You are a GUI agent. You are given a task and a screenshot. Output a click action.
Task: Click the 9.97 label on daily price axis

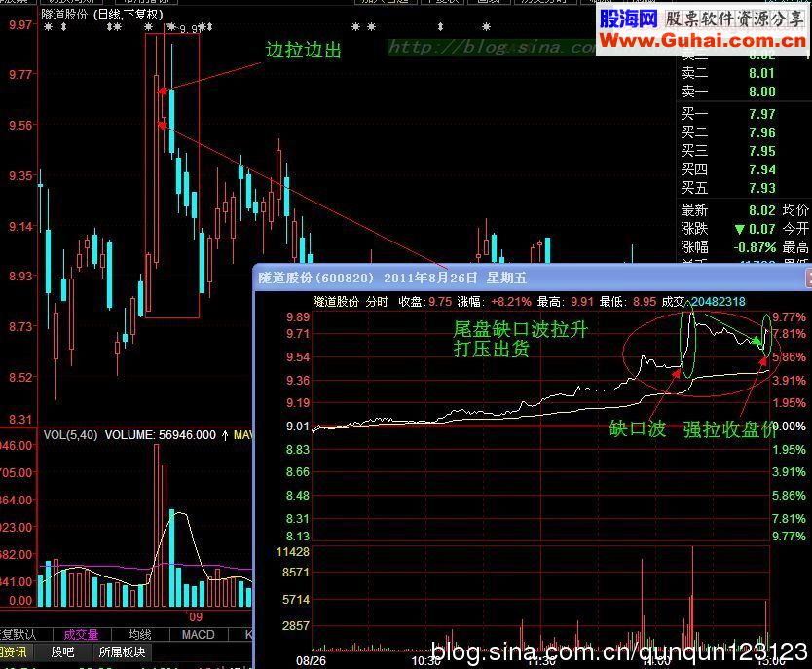(x=20, y=24)
